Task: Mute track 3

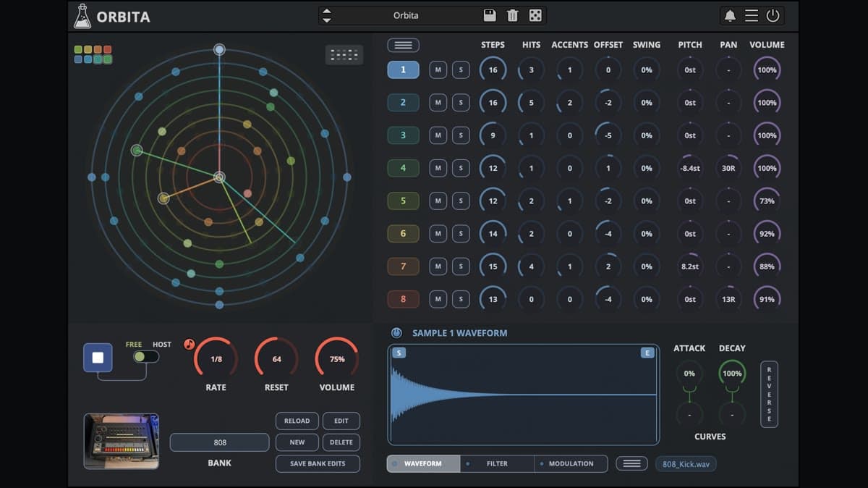Action: tap(438, 135)
